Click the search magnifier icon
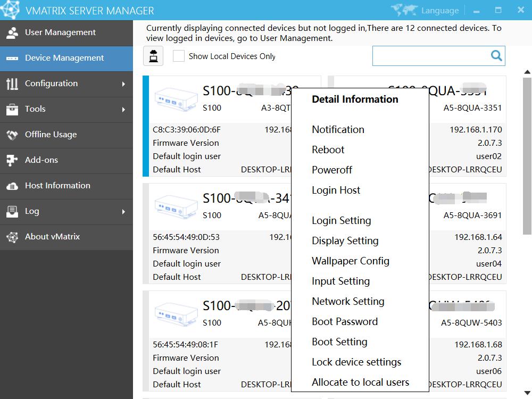This screenshot has height=399, width=532. [x=496, y=56]
